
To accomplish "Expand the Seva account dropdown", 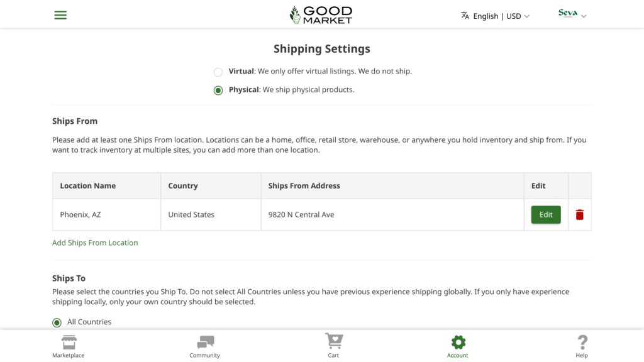I will pos(584,16).
